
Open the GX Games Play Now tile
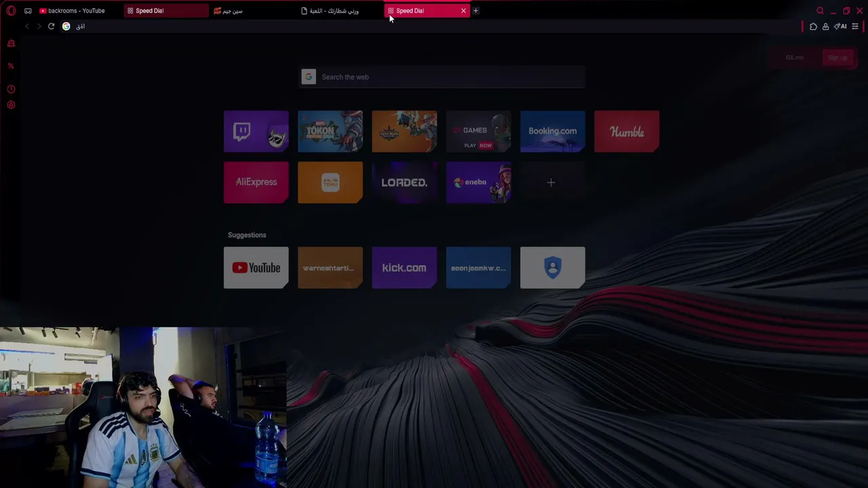478,131
